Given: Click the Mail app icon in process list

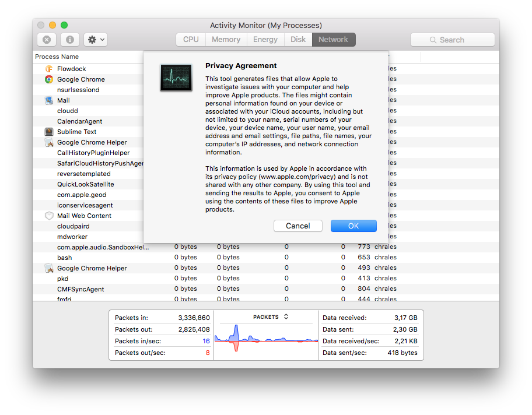Looking at the screenshot, I should (x=49, y=100).
